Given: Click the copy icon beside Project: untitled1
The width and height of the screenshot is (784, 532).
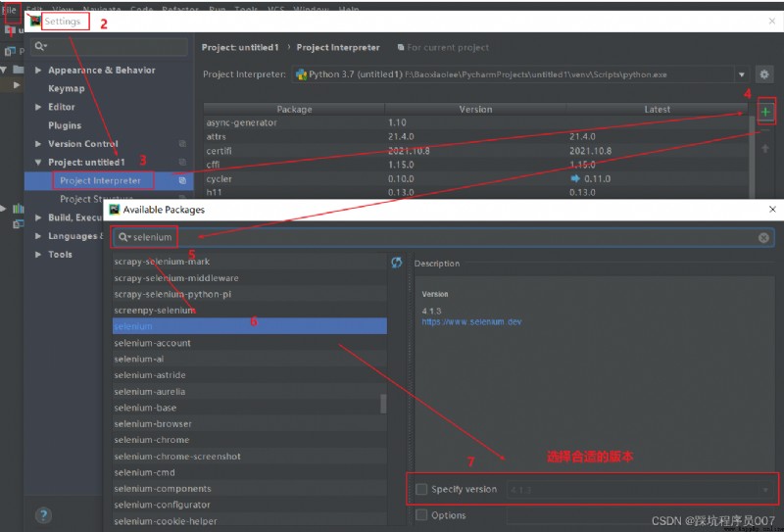Looking at the screenshot, I should [182, 162].
